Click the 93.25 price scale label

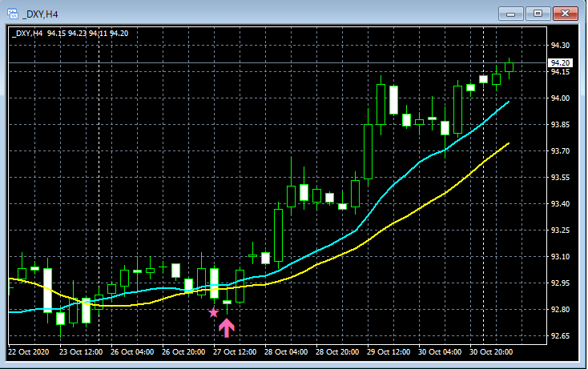[560, 231]
